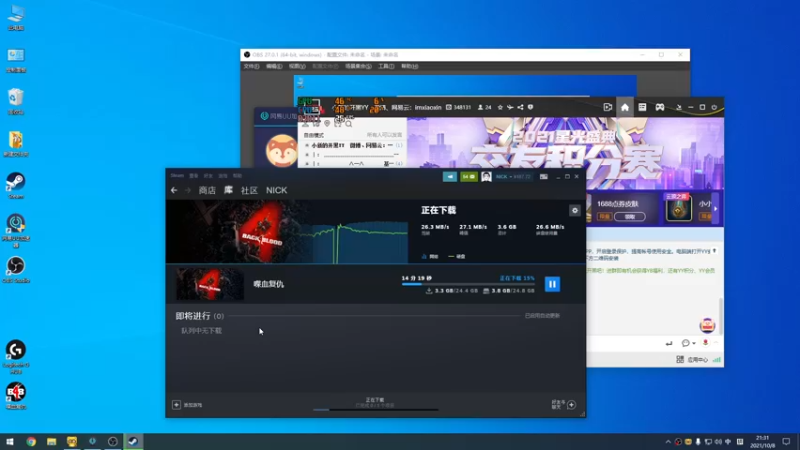Image resolution: width=800 pixels, height=450 pixels.
Task: Select the B4B desktop shortcut icon
Action: pos(16,396)
